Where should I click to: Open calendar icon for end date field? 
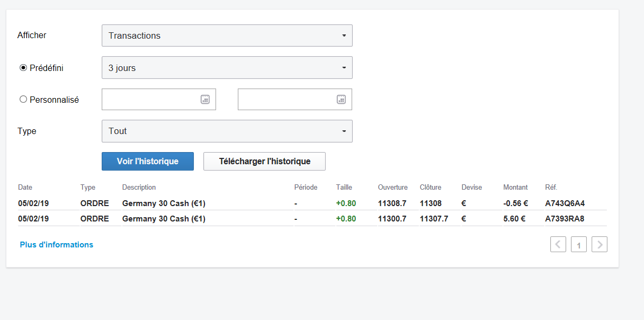(342, 99)
